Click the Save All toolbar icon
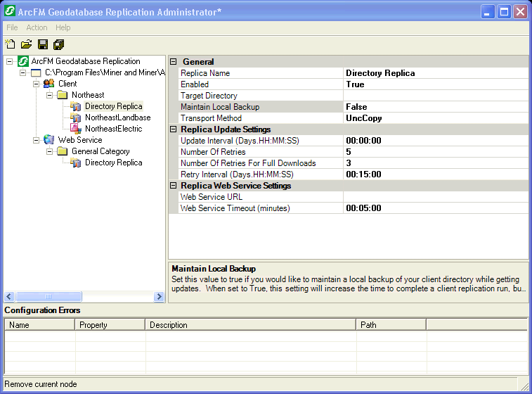 (x=58, y=44)
